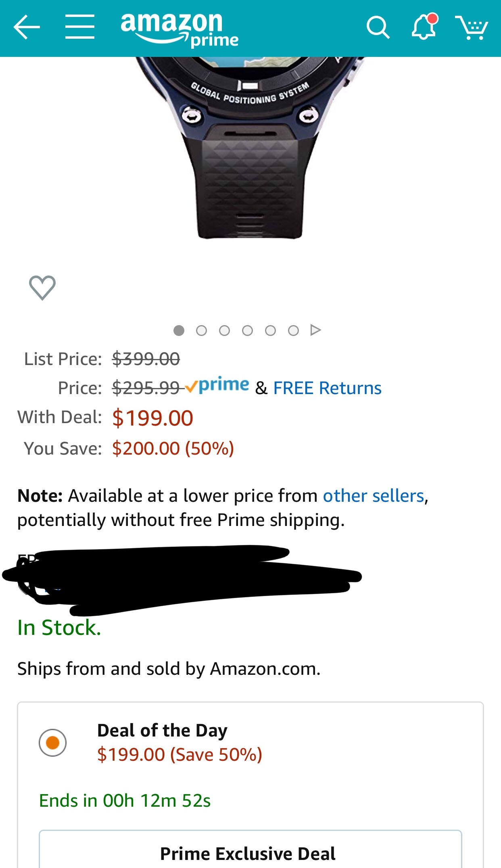
Task: Tap the prime checkmark badge
Action: click(218, 386)
